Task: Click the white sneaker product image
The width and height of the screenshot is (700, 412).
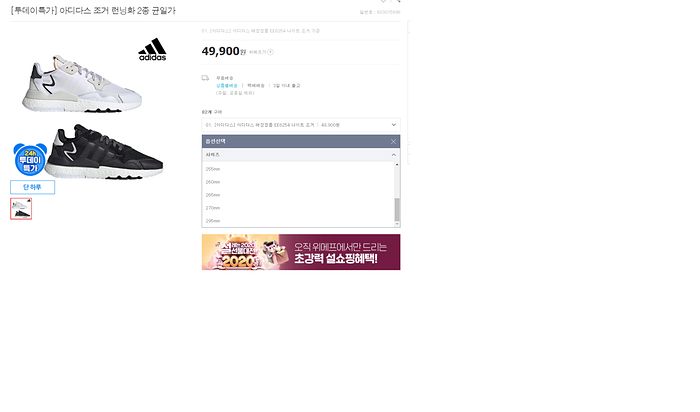Action: 82,84
